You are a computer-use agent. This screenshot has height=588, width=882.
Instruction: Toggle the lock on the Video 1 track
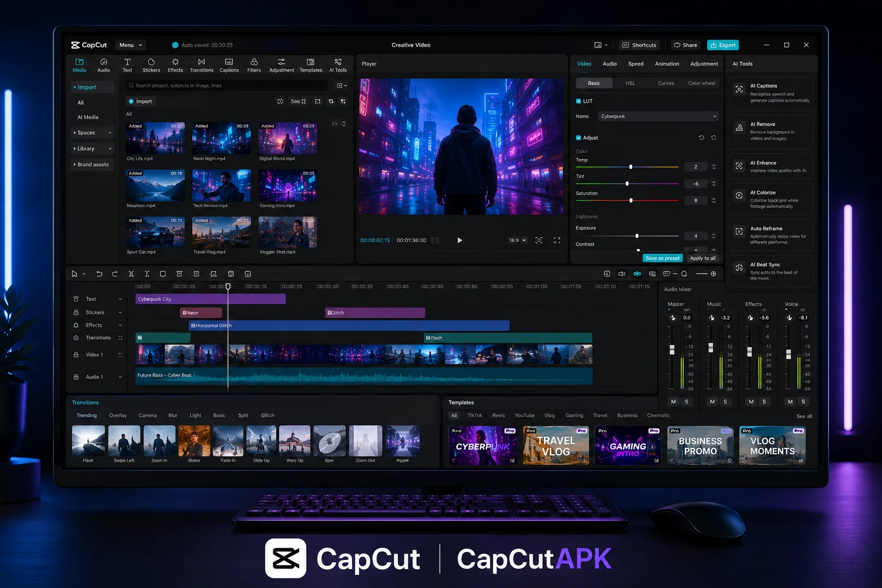76,355
